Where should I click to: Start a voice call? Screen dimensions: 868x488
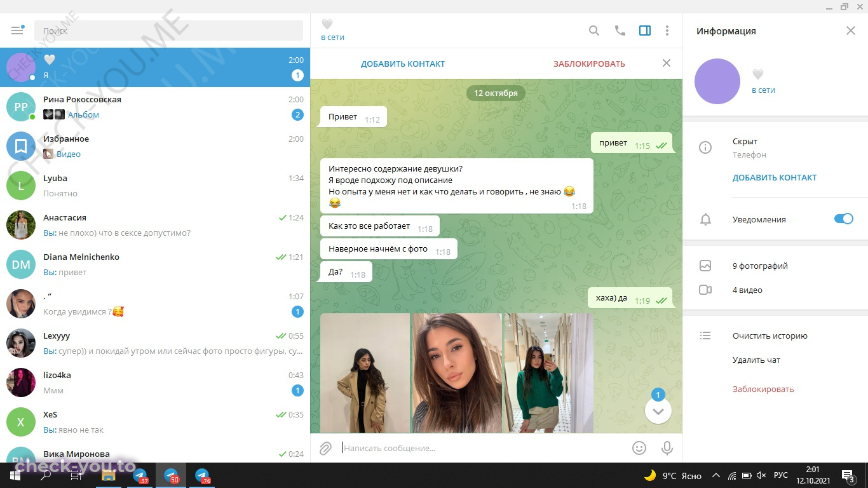620,30
